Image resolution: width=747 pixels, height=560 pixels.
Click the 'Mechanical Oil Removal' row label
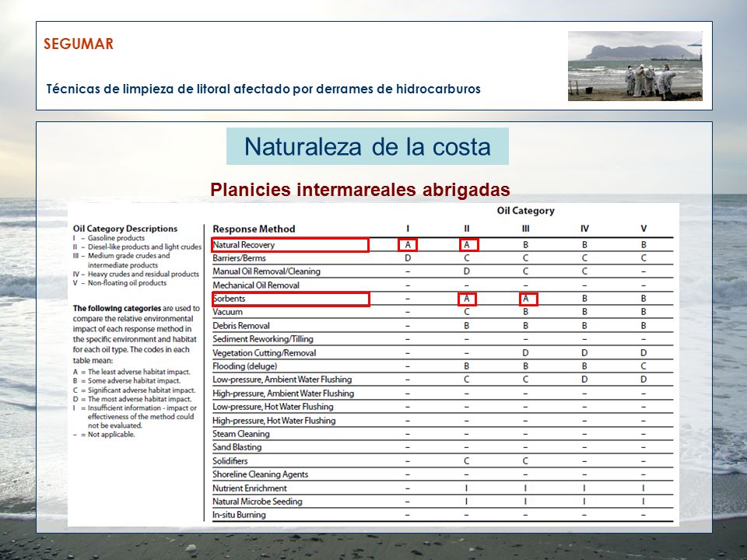click(x=256, y=285)
